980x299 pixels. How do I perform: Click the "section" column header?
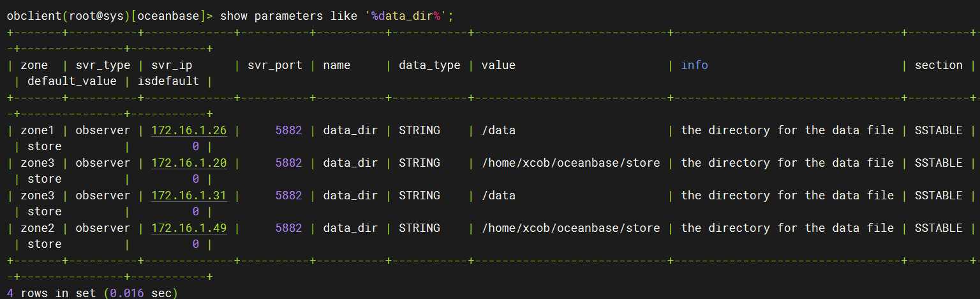pyautogui.click(x=939, y=65)
